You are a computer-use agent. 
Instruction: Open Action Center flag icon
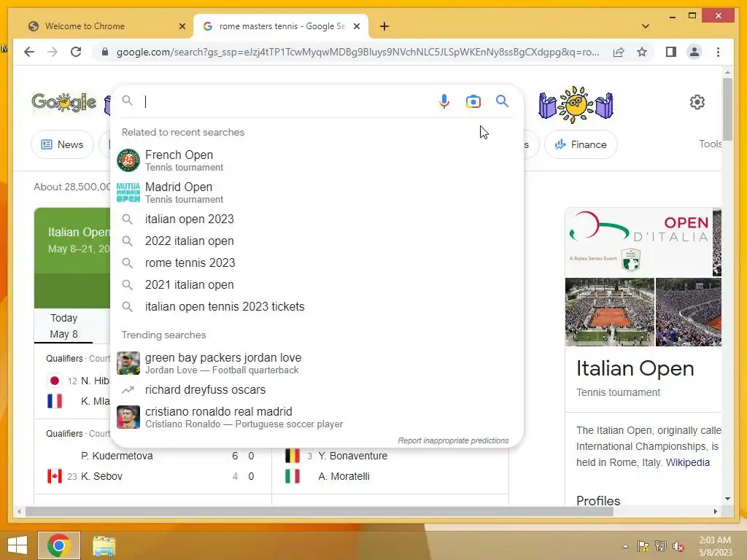[643, 546]
